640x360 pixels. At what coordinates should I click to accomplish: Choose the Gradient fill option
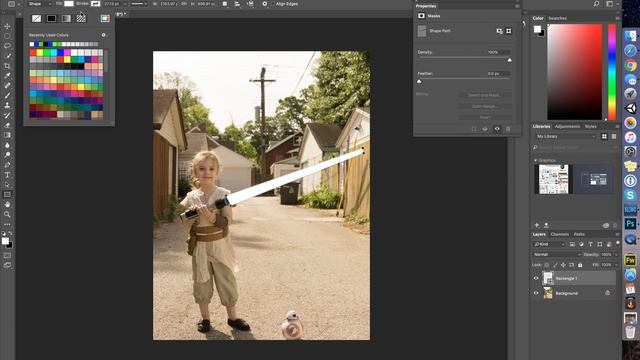(x=66, y=18)
